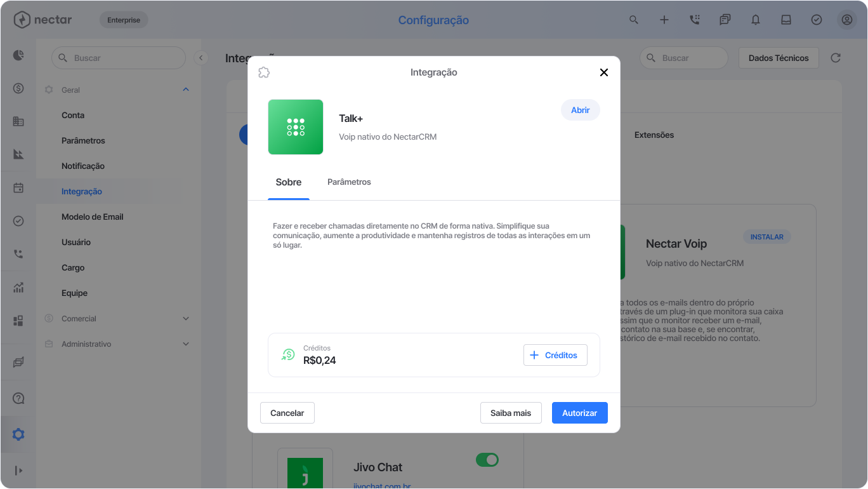Open Equipe in settings menu

pyautogui.click(x=74, y=293)
